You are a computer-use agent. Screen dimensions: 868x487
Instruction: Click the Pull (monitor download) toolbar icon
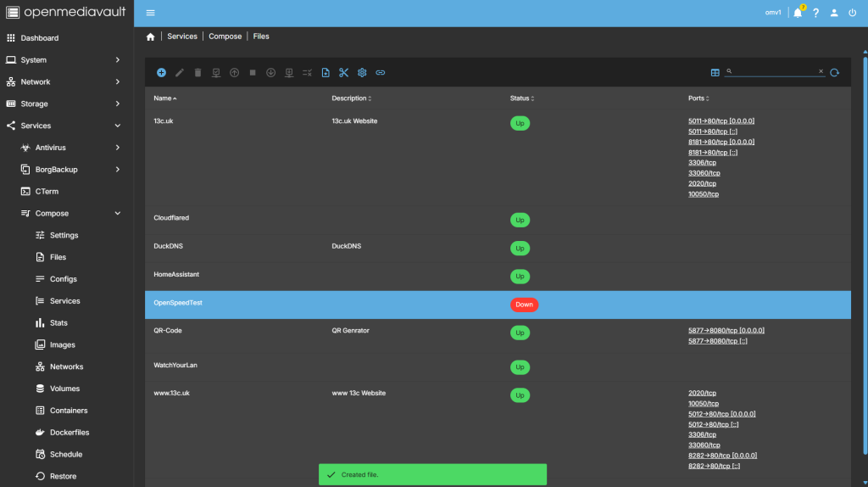pos(289,73)
